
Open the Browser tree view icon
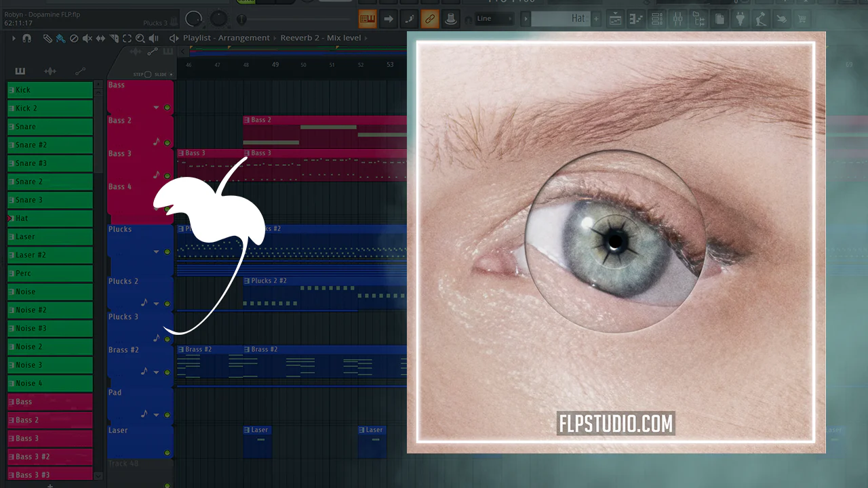click(x=699, y=19)
